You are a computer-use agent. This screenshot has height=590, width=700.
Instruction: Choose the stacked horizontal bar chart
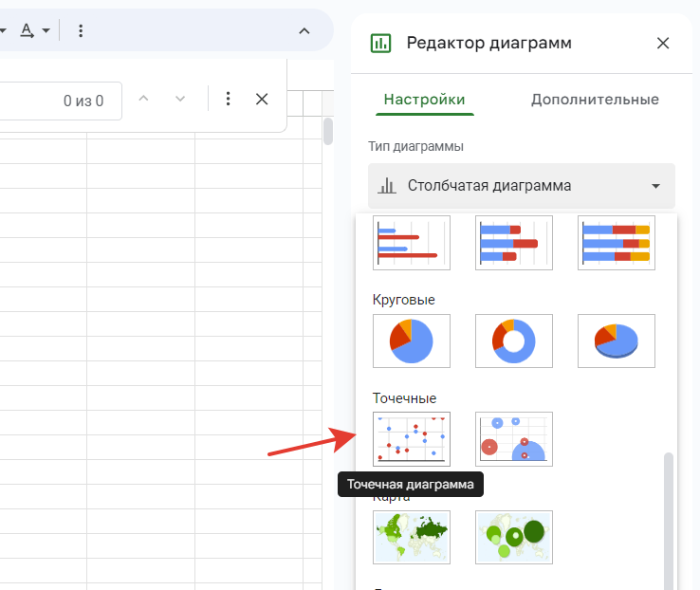pos(513,243)
